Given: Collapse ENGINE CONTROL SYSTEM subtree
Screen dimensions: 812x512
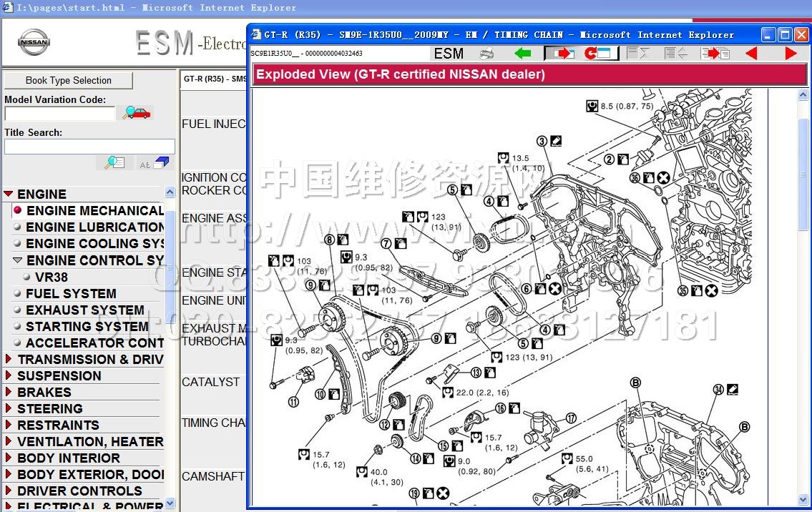Looking at the screenshot, I should coord(18,260).
